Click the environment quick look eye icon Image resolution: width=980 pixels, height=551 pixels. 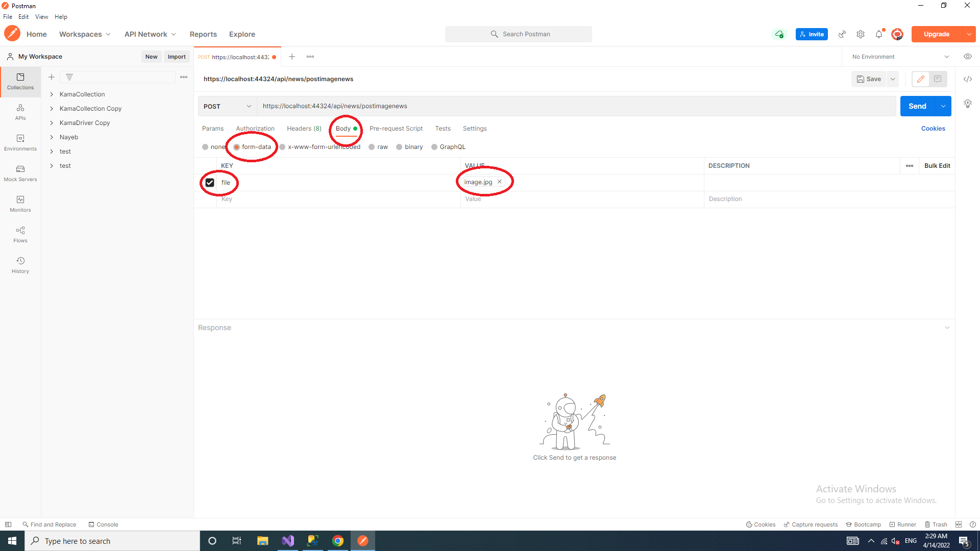968,57
